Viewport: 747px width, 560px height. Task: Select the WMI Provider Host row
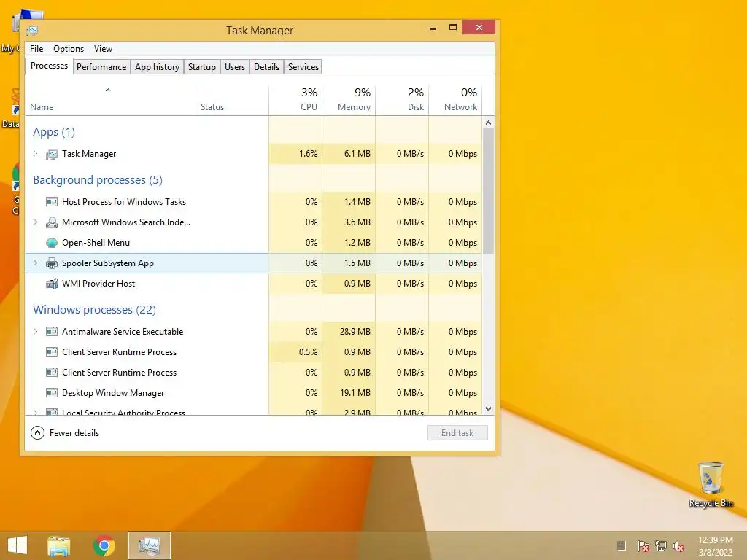click(253, 284)
